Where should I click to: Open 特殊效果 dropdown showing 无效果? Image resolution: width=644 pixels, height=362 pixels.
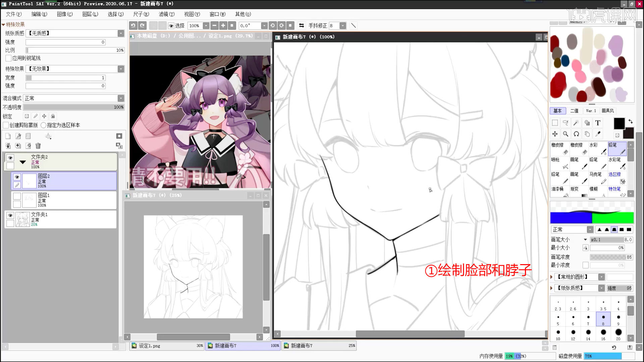point(121,69)
